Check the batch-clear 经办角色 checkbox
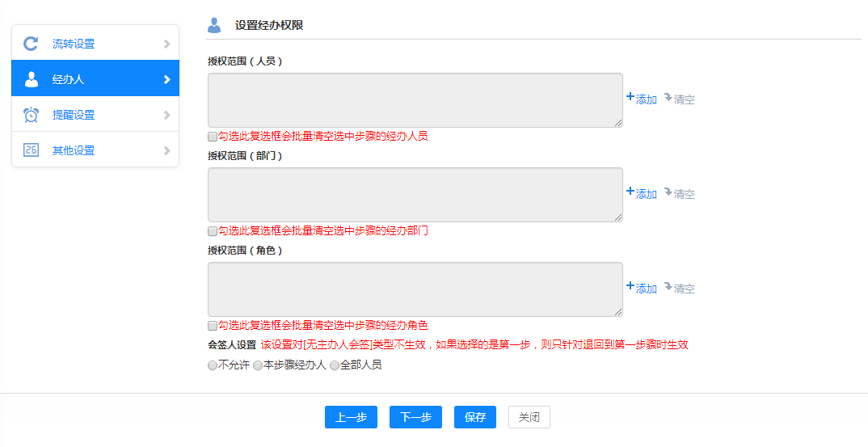Screen dimensions: 868x447 click(x=213, y=326)
